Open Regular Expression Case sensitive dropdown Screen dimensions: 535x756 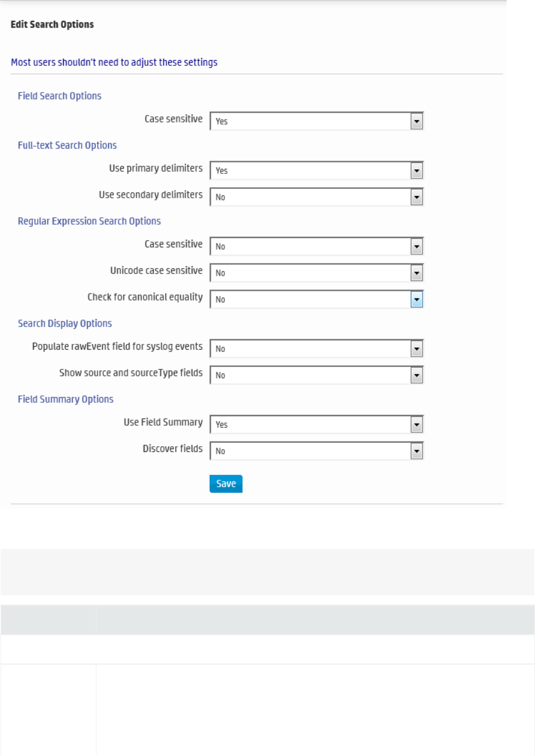(x=317, y=246)
